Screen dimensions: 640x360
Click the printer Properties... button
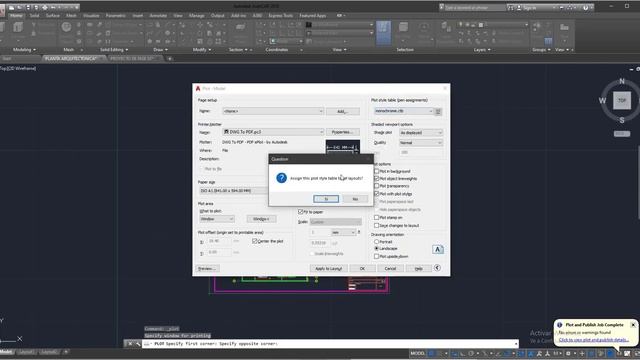tap(342, 132)
